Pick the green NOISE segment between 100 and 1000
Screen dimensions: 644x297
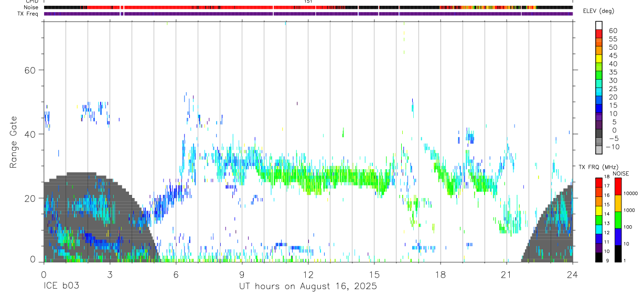(618, 219)
